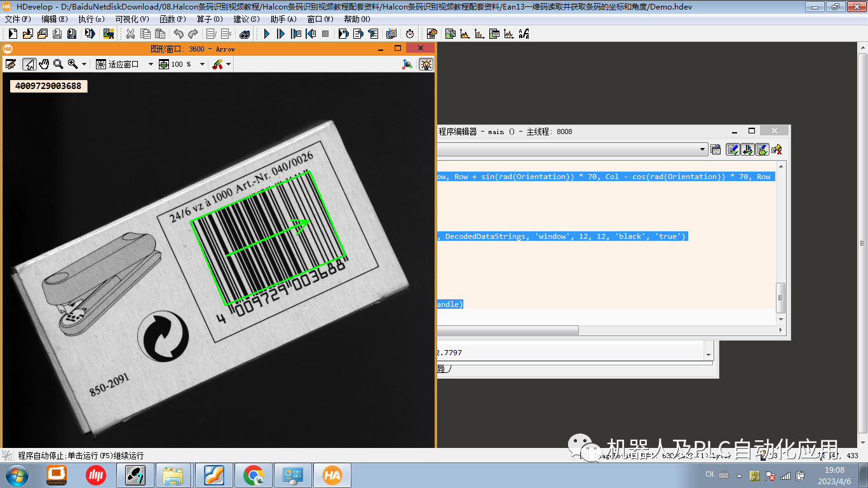Open the 编辑(E) menu

(x=54, y=19)
